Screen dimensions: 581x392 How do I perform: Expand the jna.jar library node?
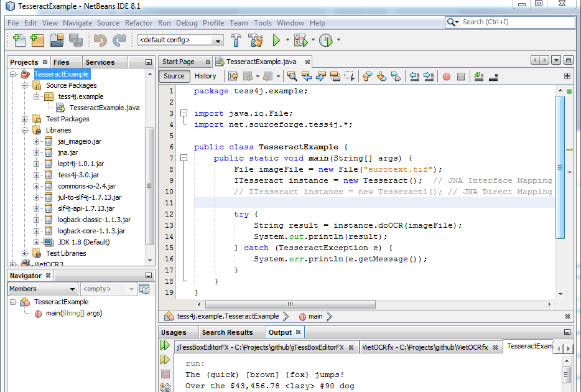click(36, 152)
